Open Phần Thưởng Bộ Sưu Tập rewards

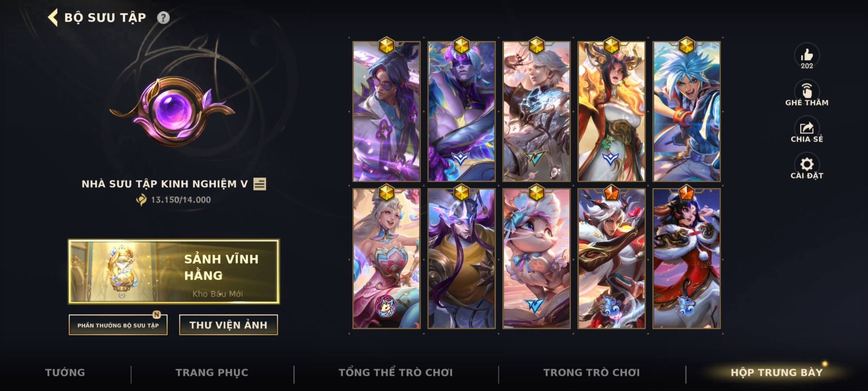coord(118,325)
